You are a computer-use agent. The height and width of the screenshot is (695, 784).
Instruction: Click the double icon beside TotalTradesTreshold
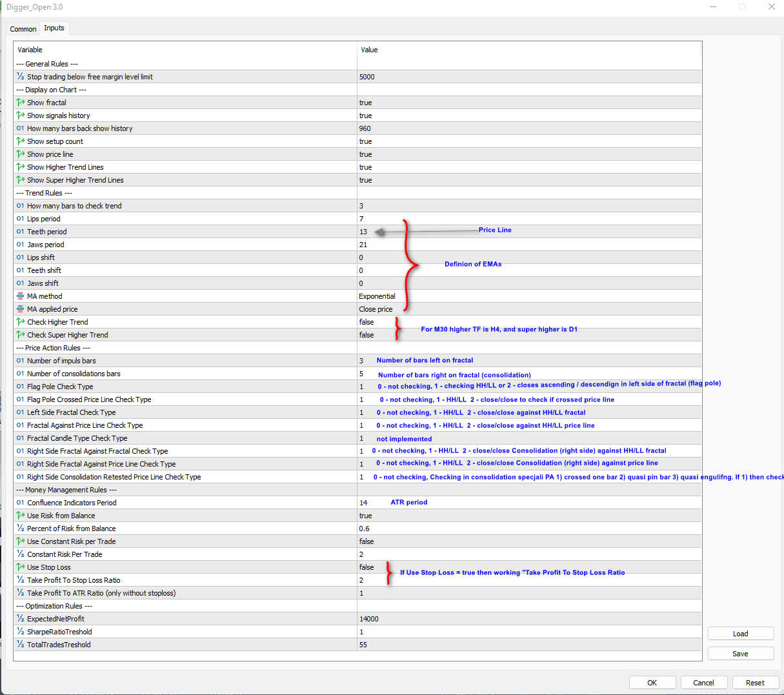[21, 645]
